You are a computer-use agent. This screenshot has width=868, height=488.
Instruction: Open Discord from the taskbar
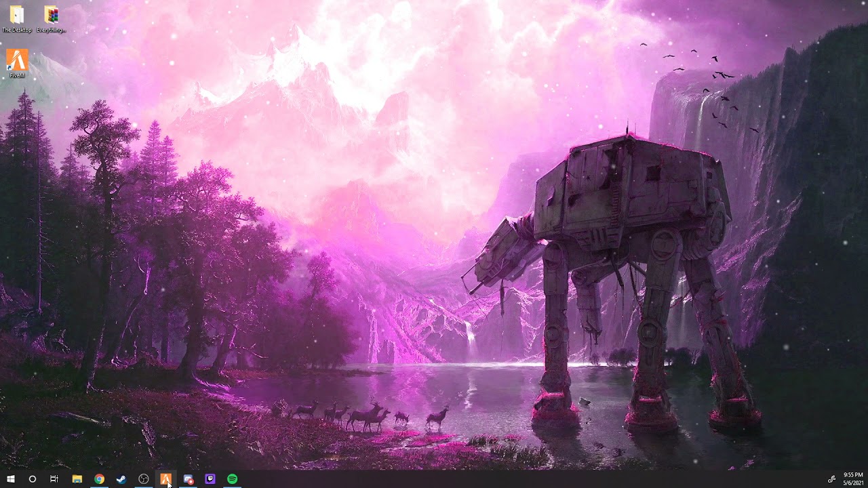188,479
